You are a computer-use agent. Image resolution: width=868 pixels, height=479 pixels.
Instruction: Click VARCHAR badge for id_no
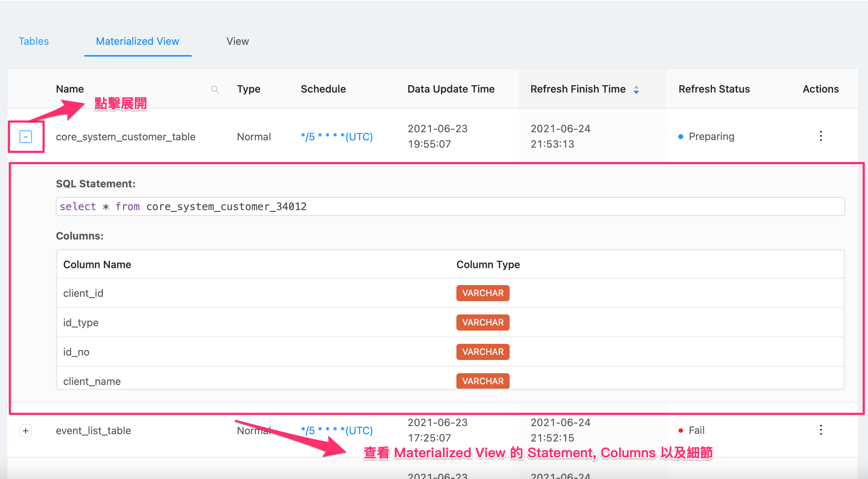point(483,352)
